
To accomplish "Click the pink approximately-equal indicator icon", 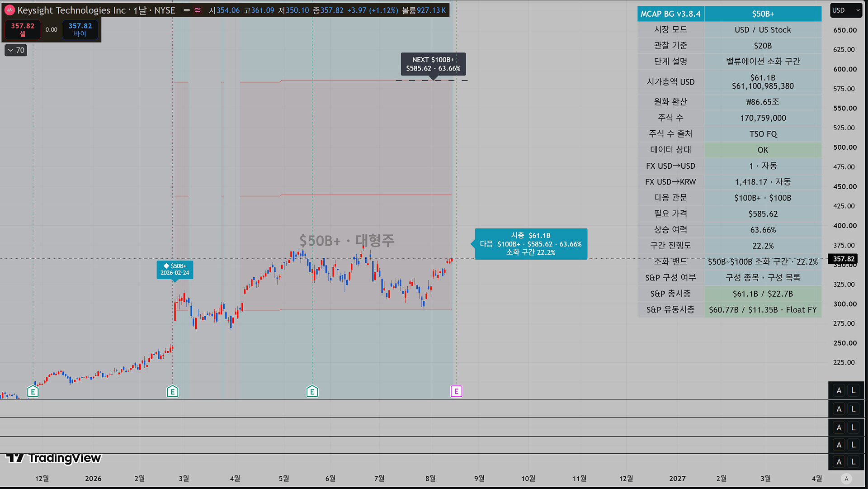I will pos(198,10).
